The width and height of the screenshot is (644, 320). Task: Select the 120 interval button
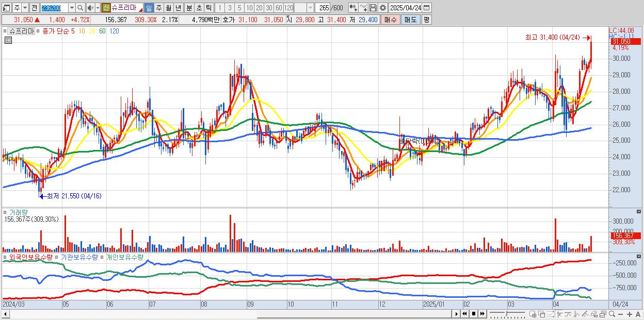click(x=288, y=8)
